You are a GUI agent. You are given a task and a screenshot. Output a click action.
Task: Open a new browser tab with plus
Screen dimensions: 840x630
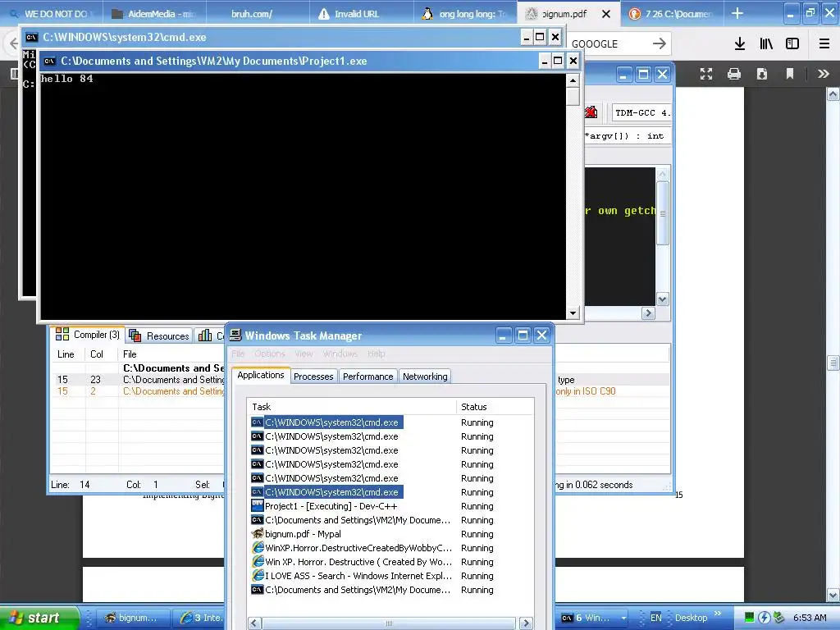[x=737, y=13]
